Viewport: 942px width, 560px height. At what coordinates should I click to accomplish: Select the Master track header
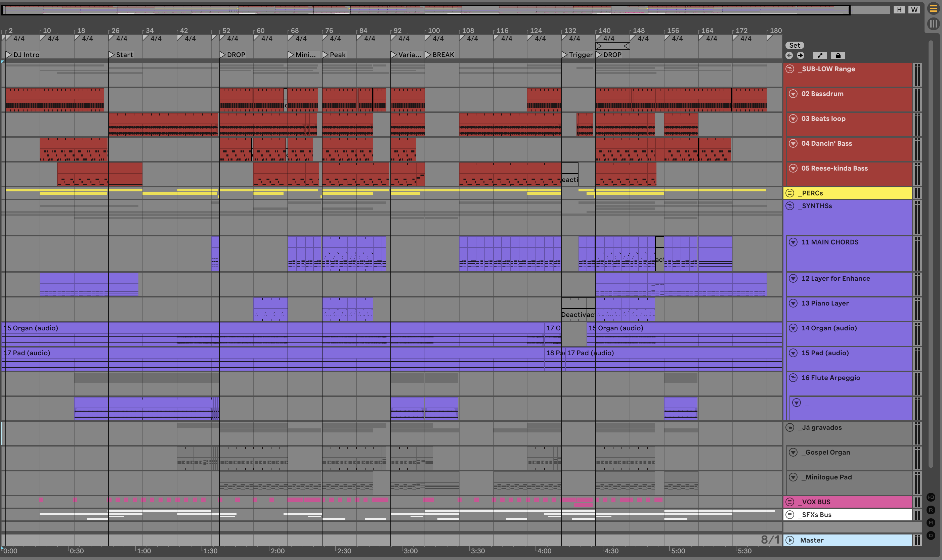(x=848, y=541)
